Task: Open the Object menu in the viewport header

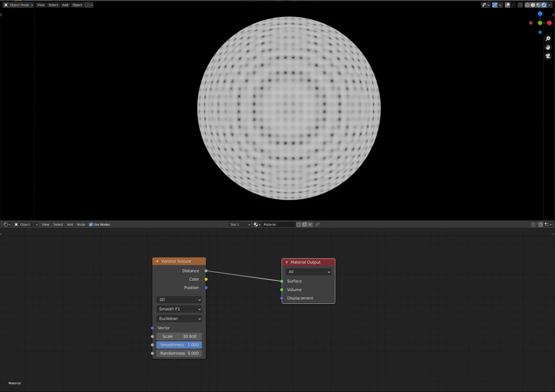Action: tap(77, 5)
